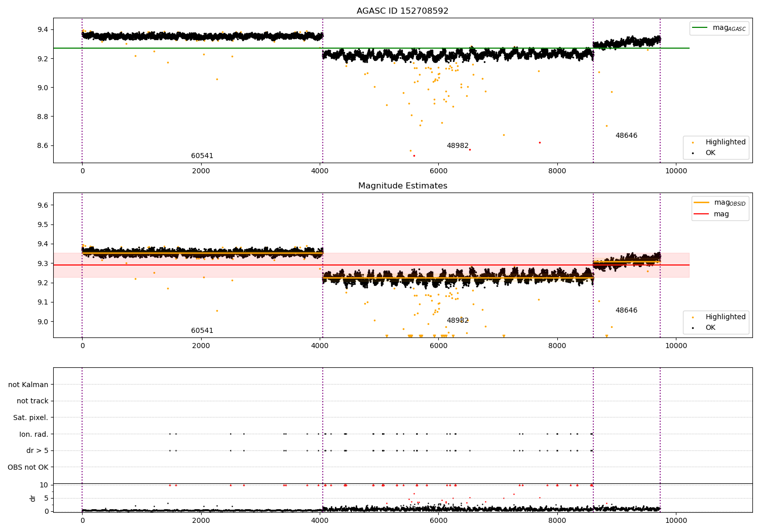Click the lowest red outlier point near 8.53 in top plot
This screenshot has height=532, width=760.
point(414,156)
